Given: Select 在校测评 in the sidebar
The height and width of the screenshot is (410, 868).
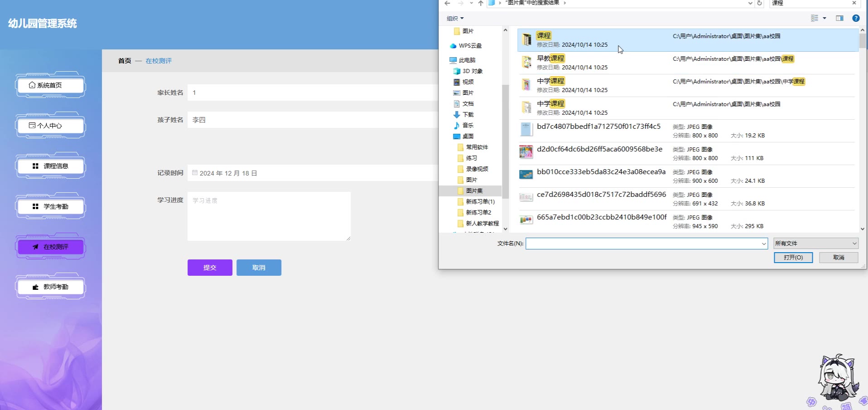Looking at the screenshot, I should pos(50,247).
